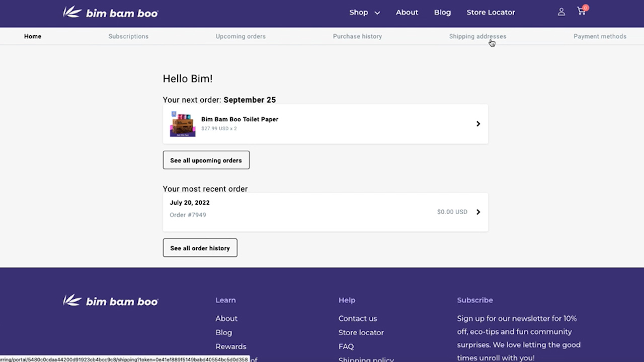Open the Blog link in header

tap(443, 12)
